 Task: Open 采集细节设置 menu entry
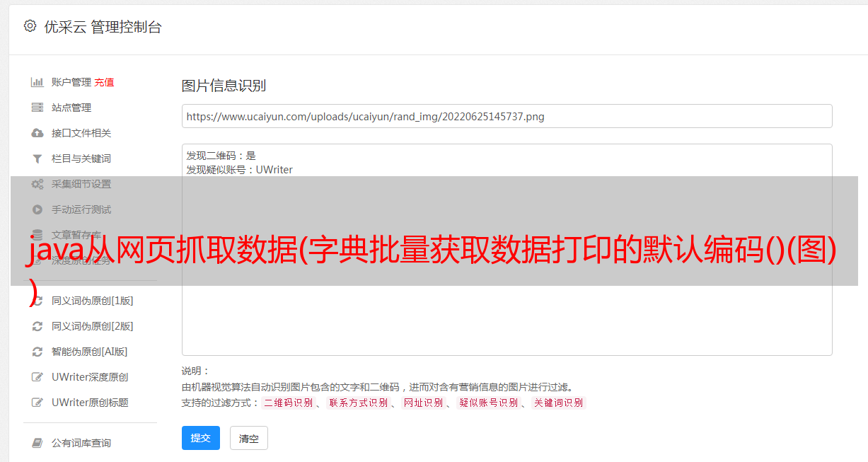pyautogui.click(x=81, y=184)
